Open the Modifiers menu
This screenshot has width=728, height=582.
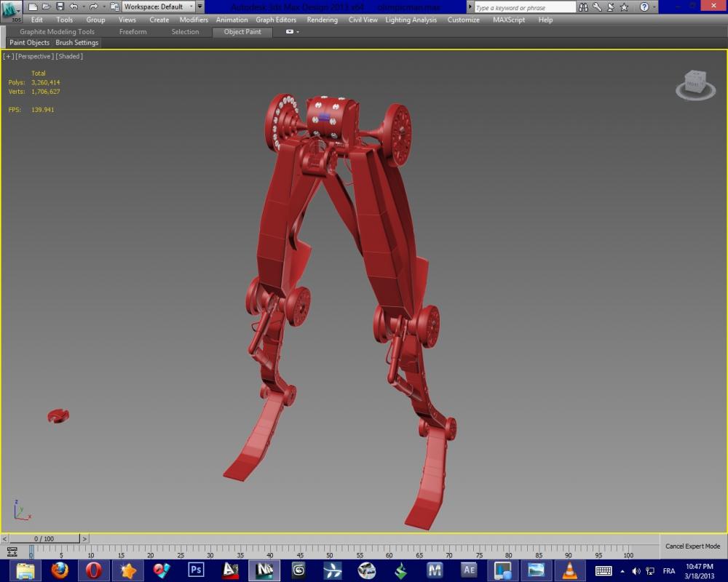point(194,20)
